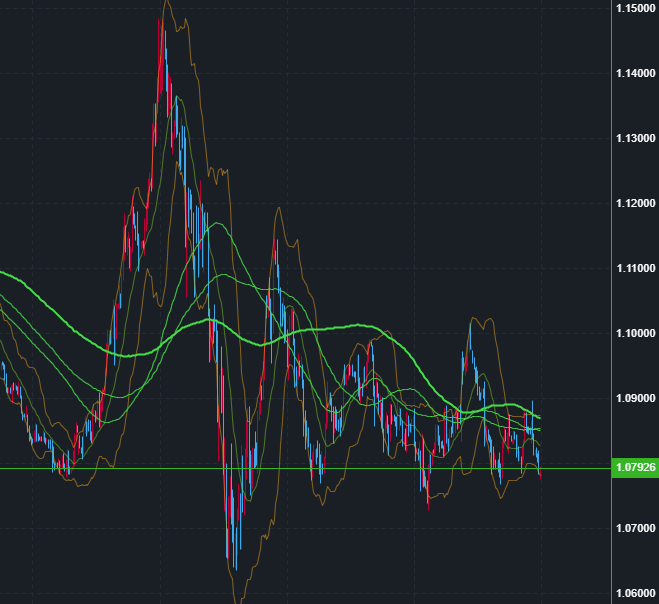Click the 1.13000 price axis label
This screenshot has height=604, width=659.
[x=635, y=138]
